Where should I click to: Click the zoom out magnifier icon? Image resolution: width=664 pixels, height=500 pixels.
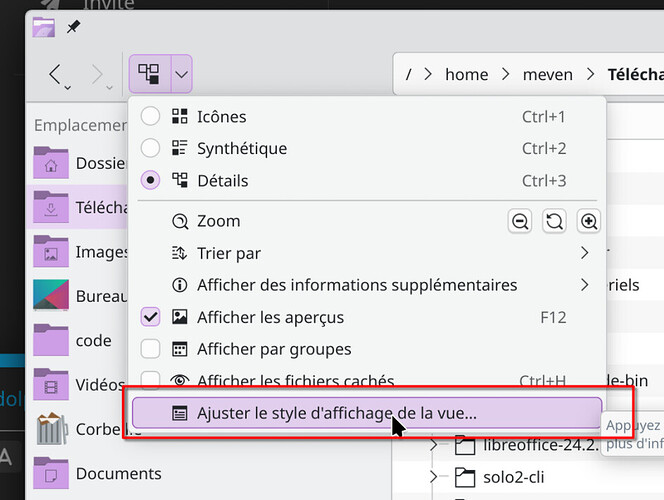click(520, 222)
